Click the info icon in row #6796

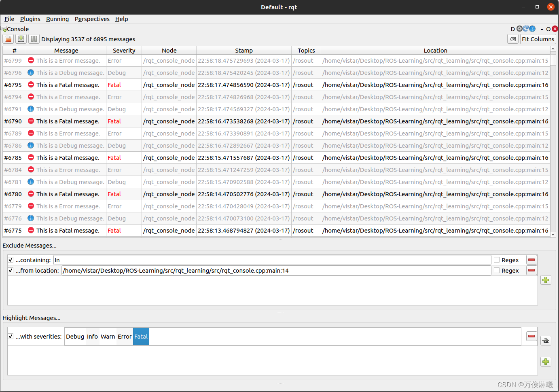click(31, 73)
